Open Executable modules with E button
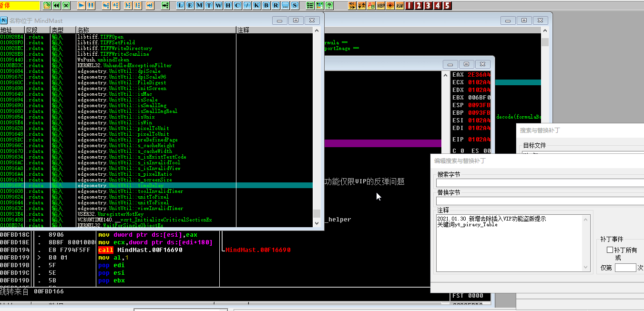 190,6
